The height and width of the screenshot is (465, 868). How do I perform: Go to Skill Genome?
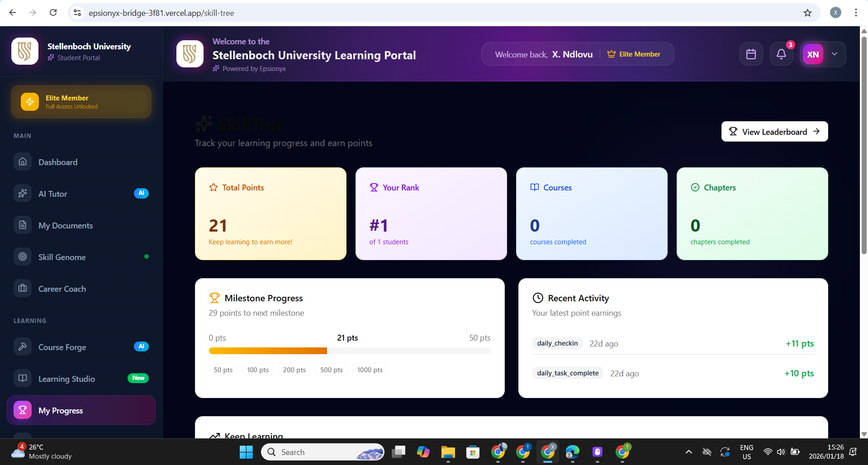pyautogui.click(x=81, y=257)
